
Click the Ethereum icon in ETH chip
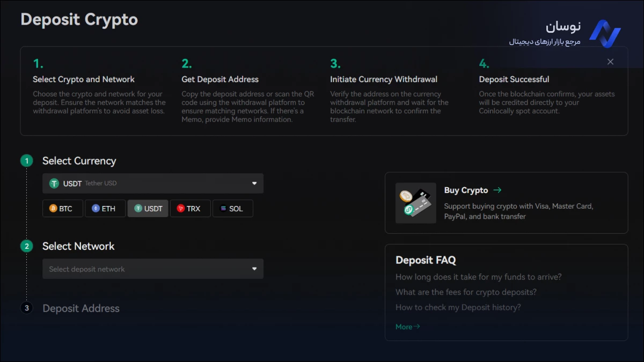(x=96, y=209)
